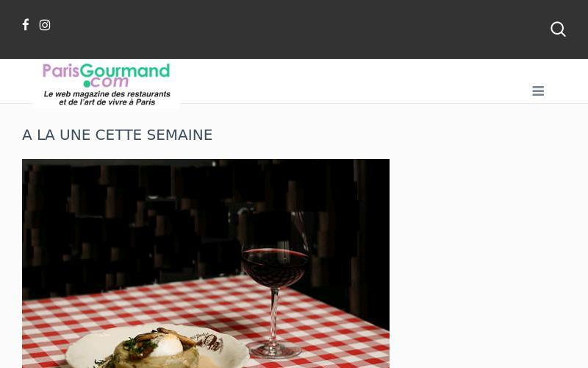The height and width of the screenshot is (368, 588).
Task: Open the featured article photo
Action: pos(206,263)
